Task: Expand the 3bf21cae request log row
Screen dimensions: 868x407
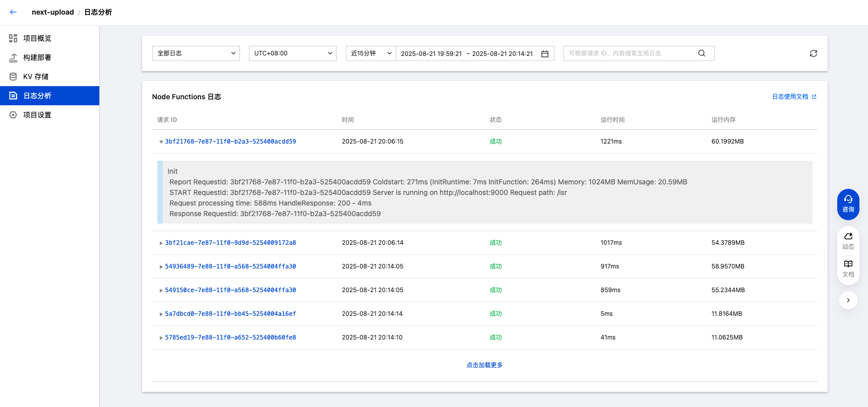Action: point(161,243)
